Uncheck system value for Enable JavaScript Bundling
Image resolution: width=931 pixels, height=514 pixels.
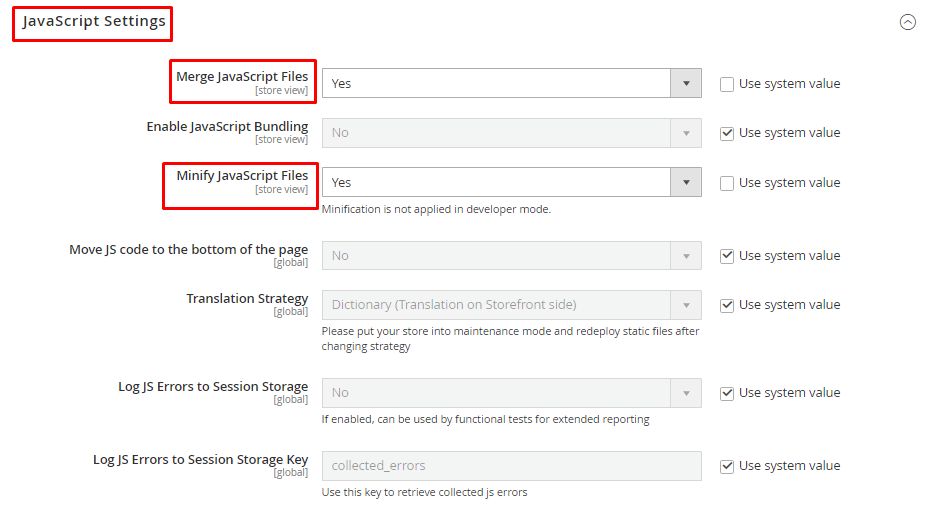point(727,133)
